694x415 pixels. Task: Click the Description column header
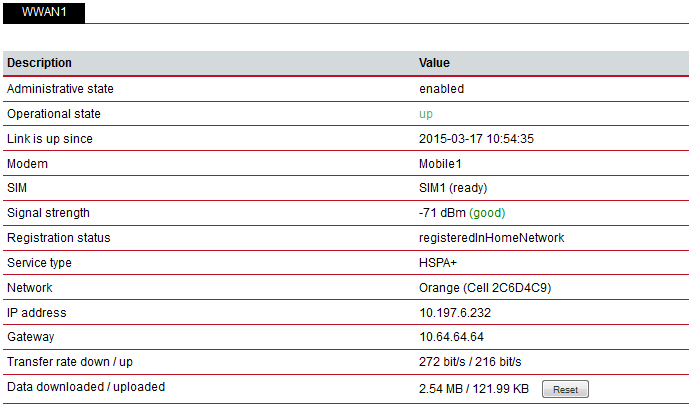(39, 63)
